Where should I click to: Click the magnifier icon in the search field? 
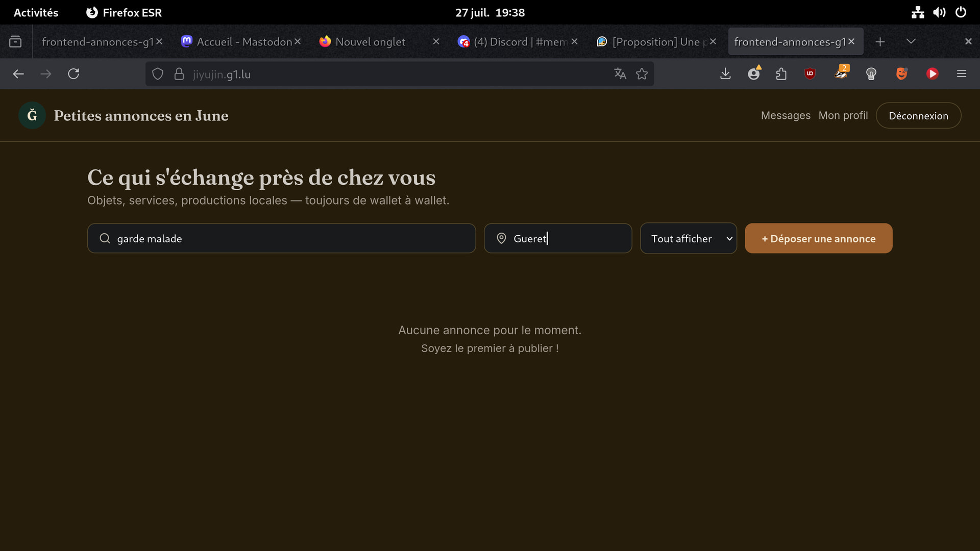[x=105, y=238]
